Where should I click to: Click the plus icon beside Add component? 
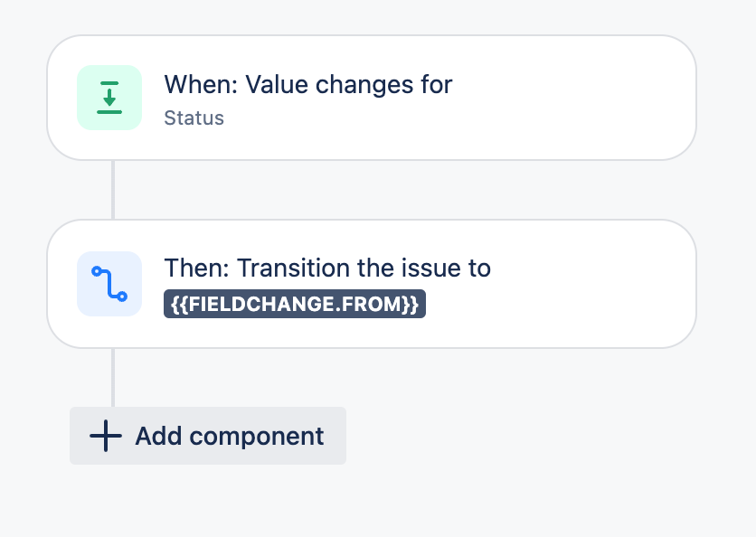[x=106, y=437]
